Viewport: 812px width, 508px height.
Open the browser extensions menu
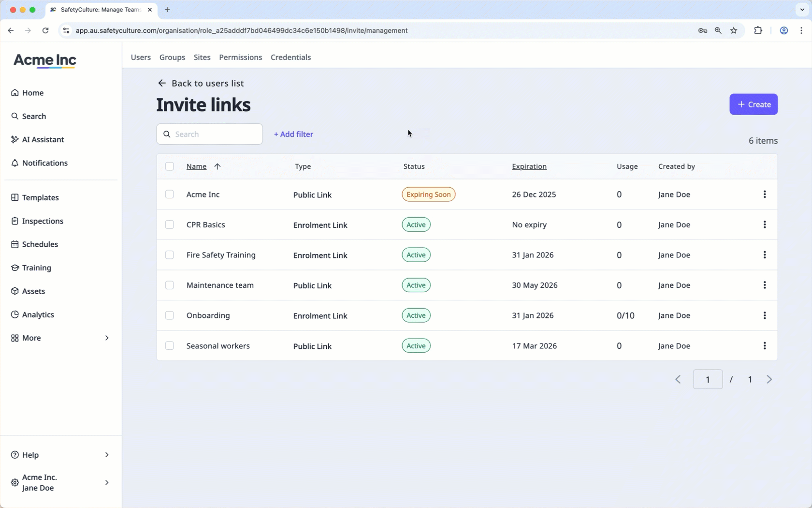tap(758, 30)
